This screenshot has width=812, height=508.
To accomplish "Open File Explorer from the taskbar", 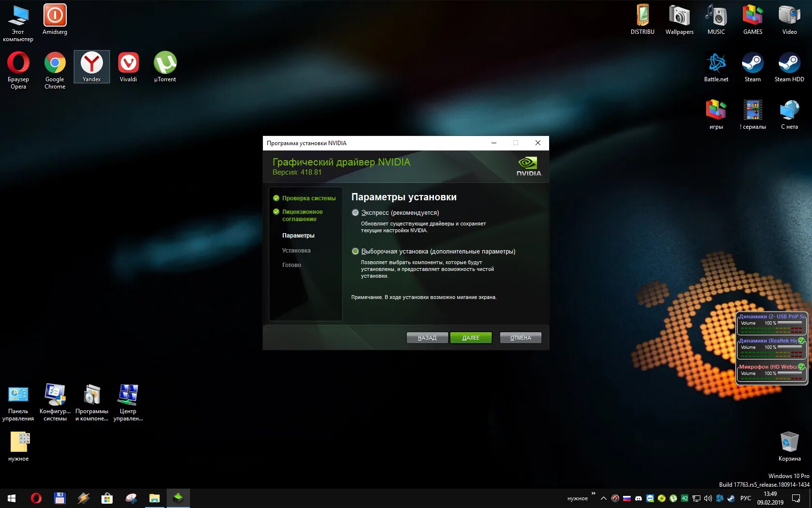I will 155,498.
